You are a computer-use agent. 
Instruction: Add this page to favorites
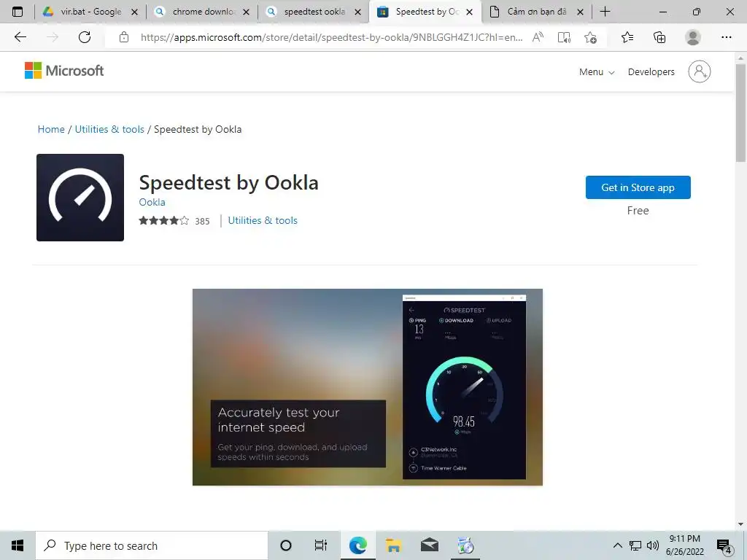[x=590, y=37]
